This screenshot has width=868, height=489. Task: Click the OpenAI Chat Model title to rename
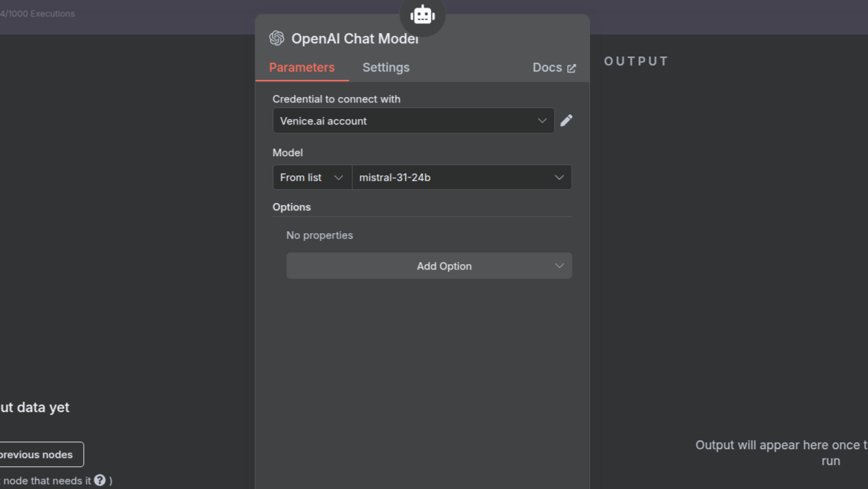pyautogui.click(x=354, y=39)
